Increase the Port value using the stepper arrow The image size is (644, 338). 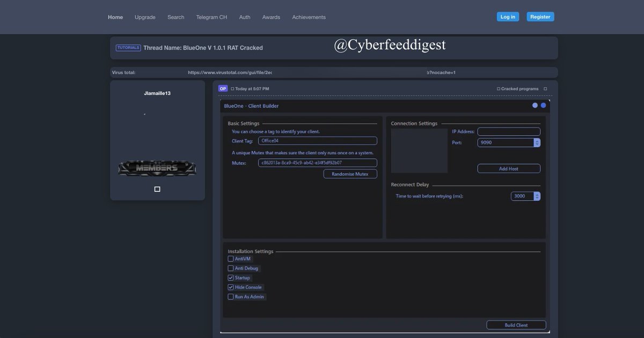click(536, 140)
